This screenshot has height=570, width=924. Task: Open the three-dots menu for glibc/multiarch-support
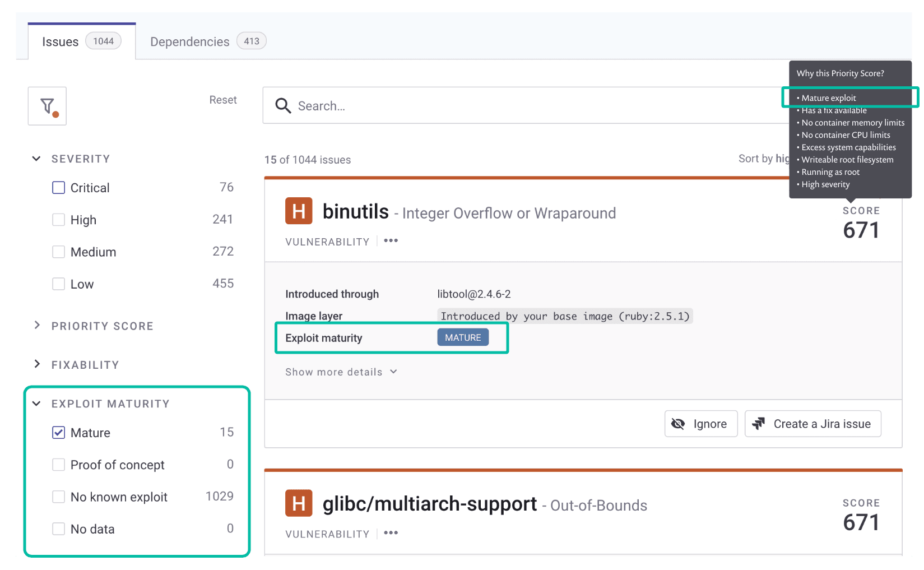[x=391, y=533]
